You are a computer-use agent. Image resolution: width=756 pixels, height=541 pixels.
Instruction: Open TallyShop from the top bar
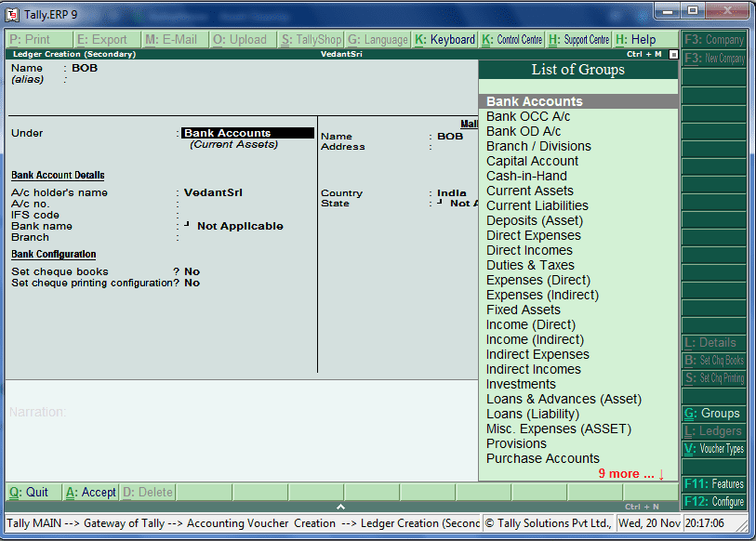(x=312, y=40)
